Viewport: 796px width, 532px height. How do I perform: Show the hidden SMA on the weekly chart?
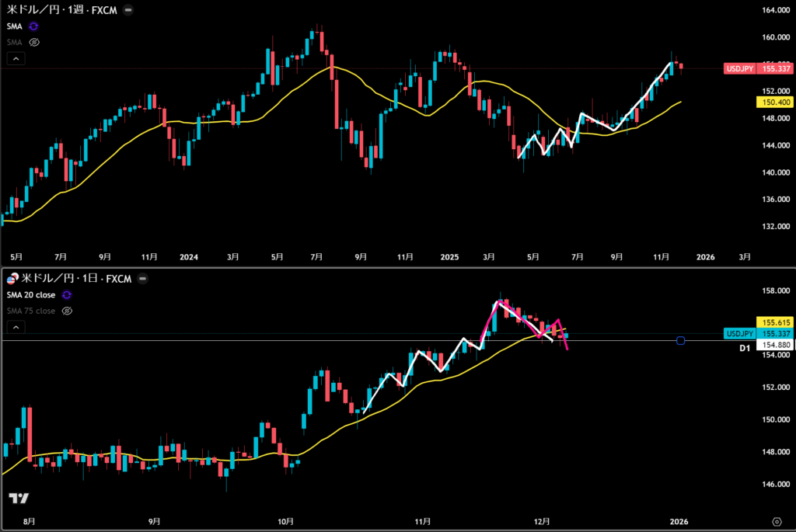coord(33,42)
